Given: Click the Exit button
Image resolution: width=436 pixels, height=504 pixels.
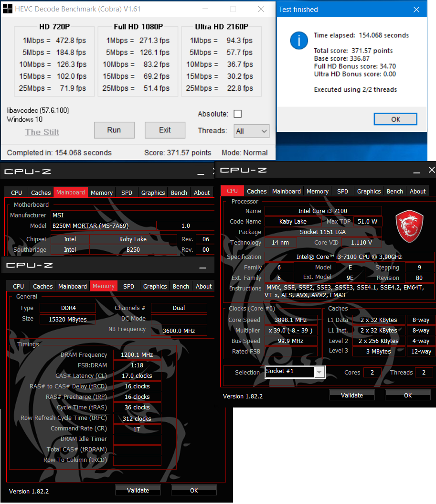Looking at the screenshot, I should 165,130.
